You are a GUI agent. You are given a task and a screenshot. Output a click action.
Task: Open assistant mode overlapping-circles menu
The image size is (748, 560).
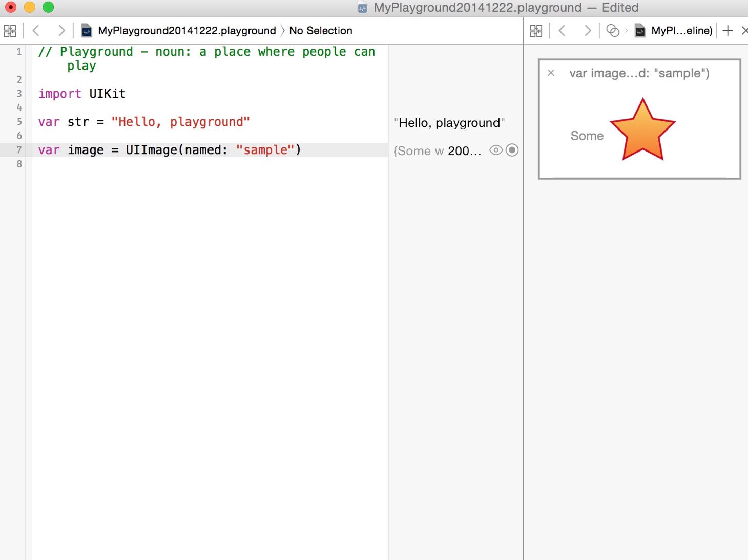coord(613,31)
